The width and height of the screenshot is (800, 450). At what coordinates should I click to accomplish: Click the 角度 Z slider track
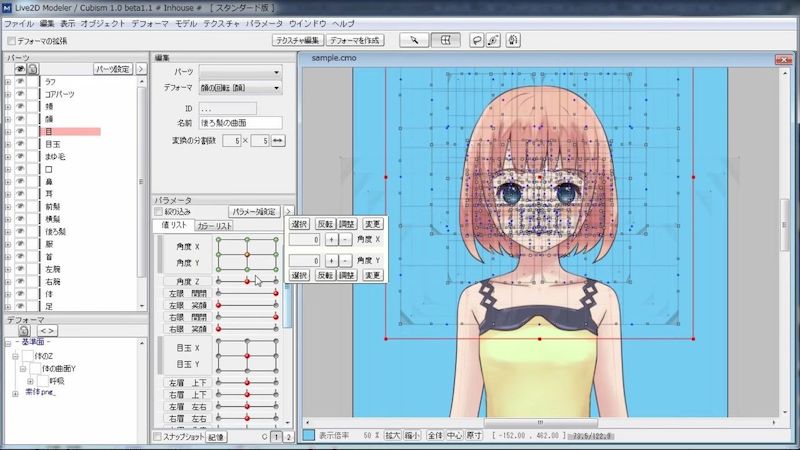point(247,281)
